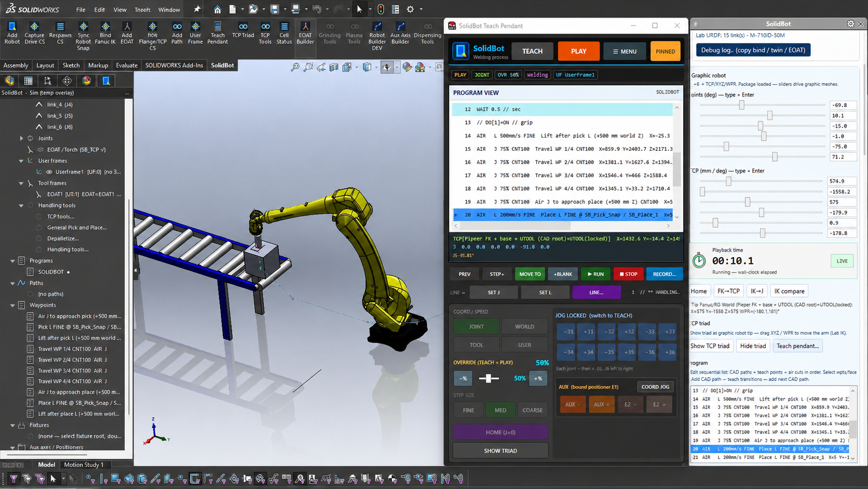Open the pendant MENU dropdown
The image size is (868, 489).
pyautogui.click(x=625, y=51)
